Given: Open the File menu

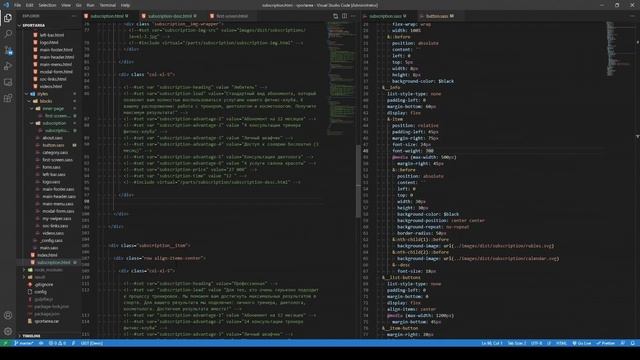Looking at the screenshot, I should click(18, 5).
